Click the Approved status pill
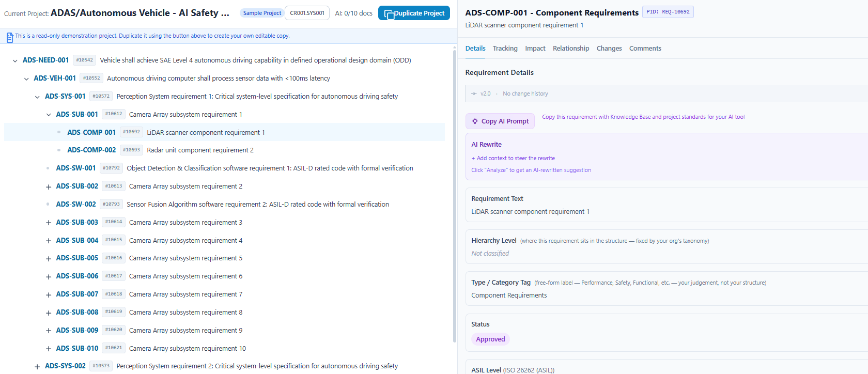This screenshot has height=374, width=868. click(490, 339)
